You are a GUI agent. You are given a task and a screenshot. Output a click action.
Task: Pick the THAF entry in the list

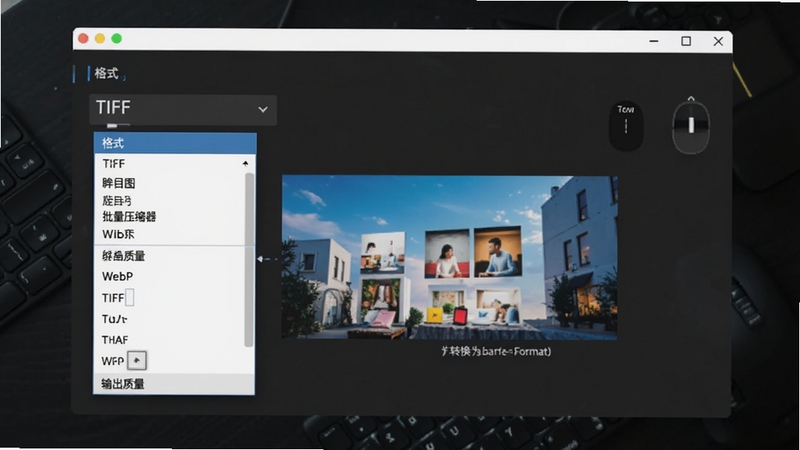115,340
